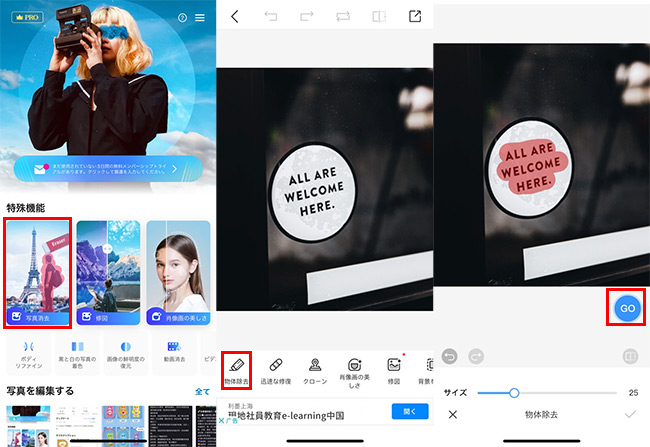Select 迅速な修復 quick repair bandage tool
This screenshot has width=650, height=447.
coord(276,371)
